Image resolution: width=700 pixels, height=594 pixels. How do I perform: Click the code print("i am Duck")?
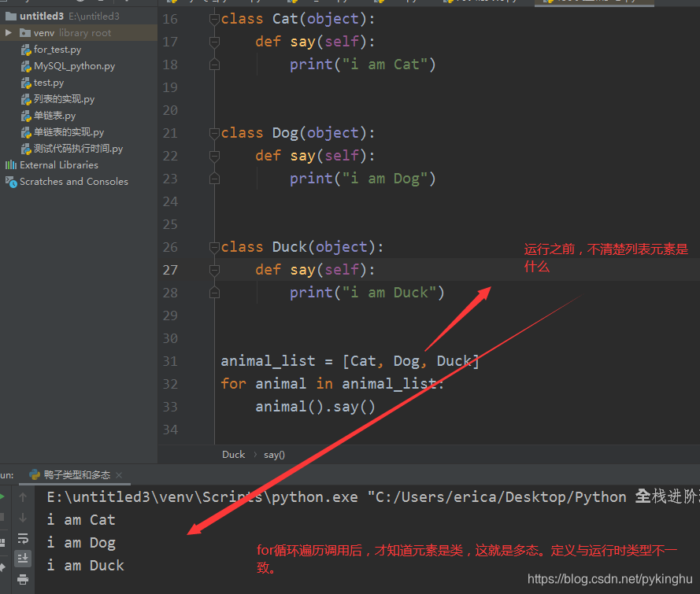pyautogui.click(x=367, y=293)
